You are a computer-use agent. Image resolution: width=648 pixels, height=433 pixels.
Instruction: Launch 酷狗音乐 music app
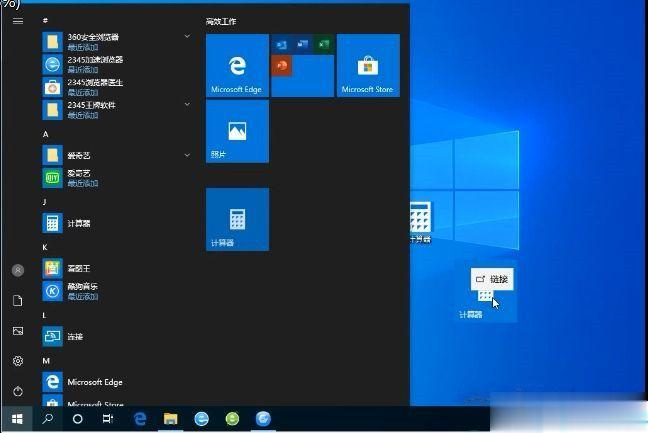[117, 291]
